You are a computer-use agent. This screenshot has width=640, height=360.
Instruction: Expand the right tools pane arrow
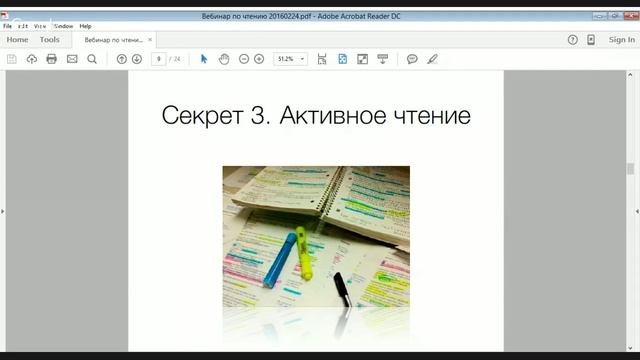[637, 211]
